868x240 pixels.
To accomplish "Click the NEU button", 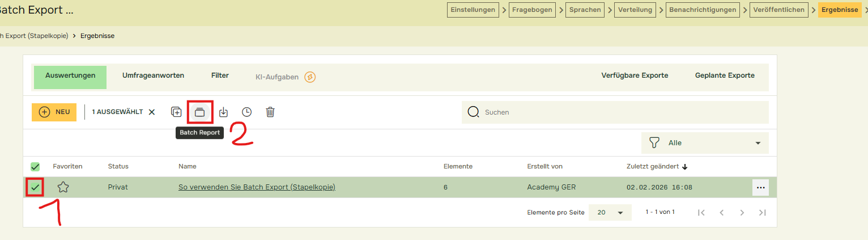I will click(x=54, y=112).
